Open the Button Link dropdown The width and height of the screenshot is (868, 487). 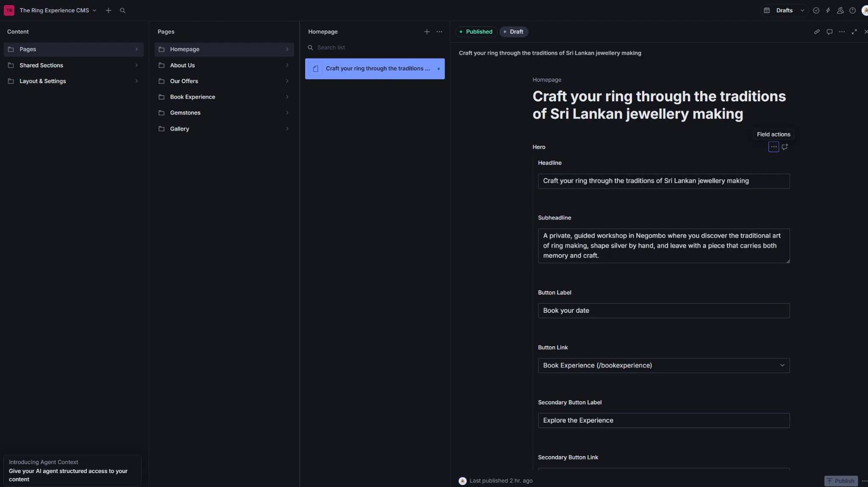pos(663,365)
